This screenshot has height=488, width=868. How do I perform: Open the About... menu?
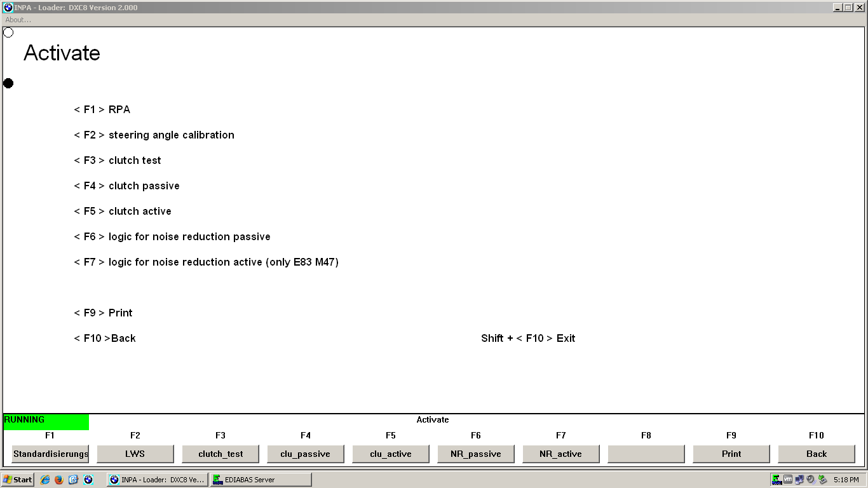(18, 20)
